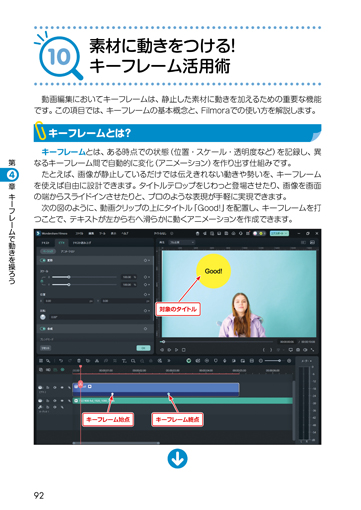The image size is (361, 510).
Task: Select the text T tool in the timeline toolbar
Action: tap(124, 361)
